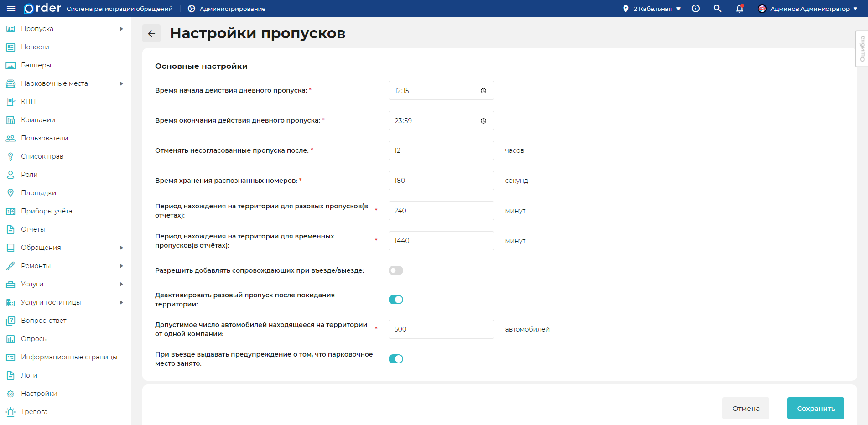Click the info circle icon

(696, 9)
